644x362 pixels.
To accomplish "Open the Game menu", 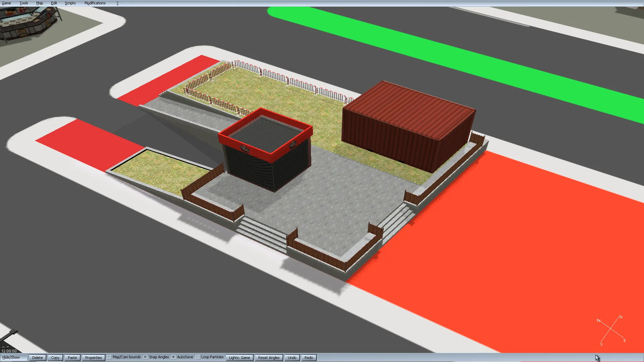I will [x=6, y=3].
